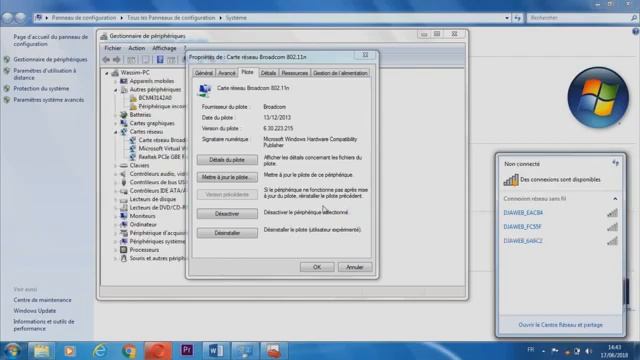Click the volume icon in system tray
This screenshot has height=360, width=640.
pyautogui.click(x=588, y=351)
